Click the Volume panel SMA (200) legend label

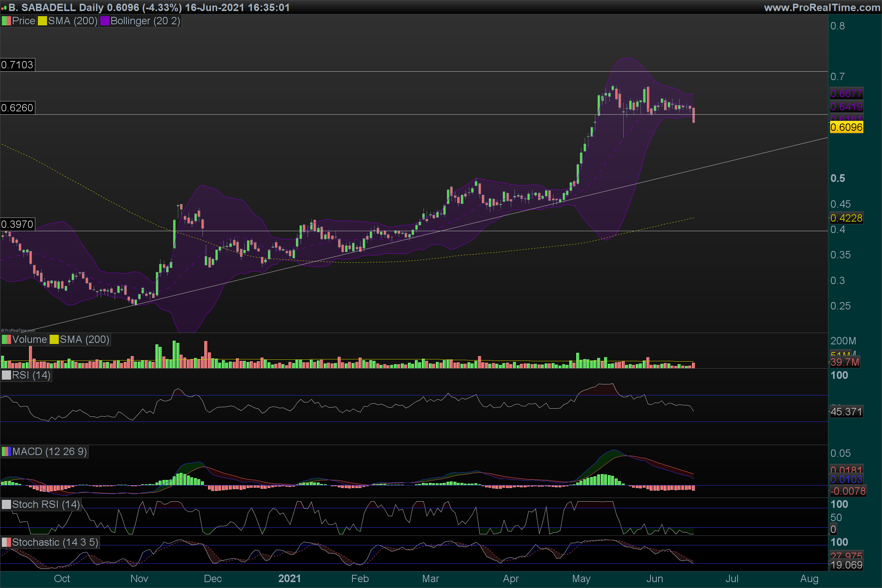coord(85,339)
